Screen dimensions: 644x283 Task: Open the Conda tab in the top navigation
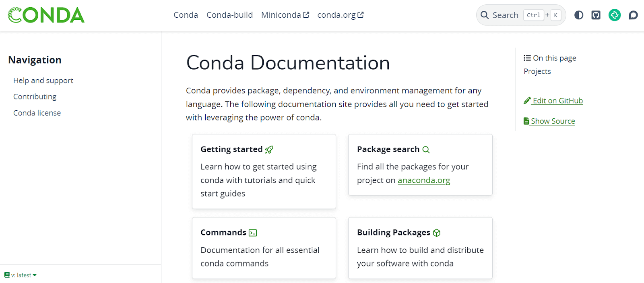[x=186, y=15]
